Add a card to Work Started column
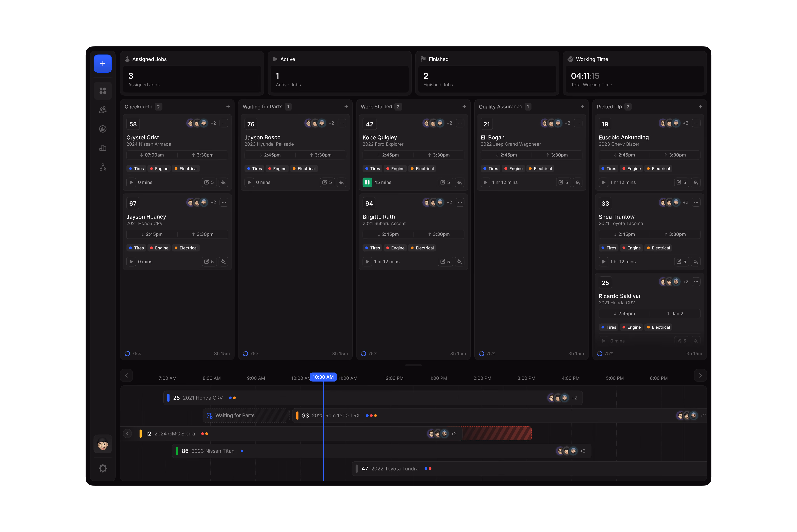 click(464, 106)
